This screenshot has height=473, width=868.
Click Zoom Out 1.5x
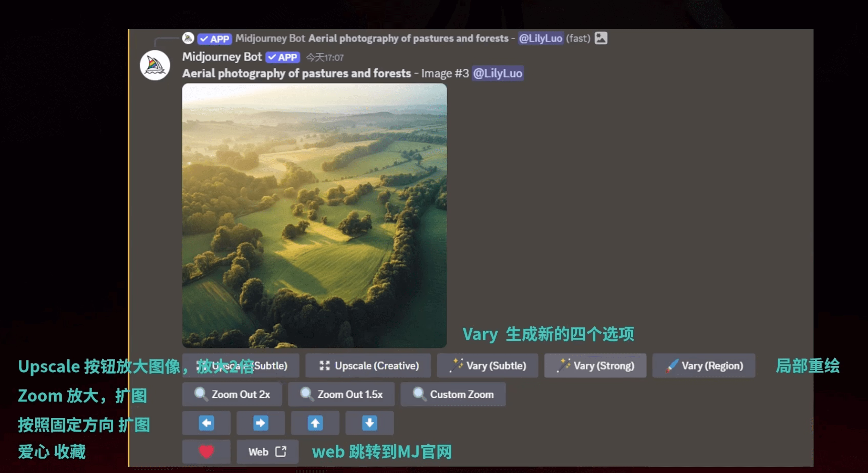click(x=341, y=394)
